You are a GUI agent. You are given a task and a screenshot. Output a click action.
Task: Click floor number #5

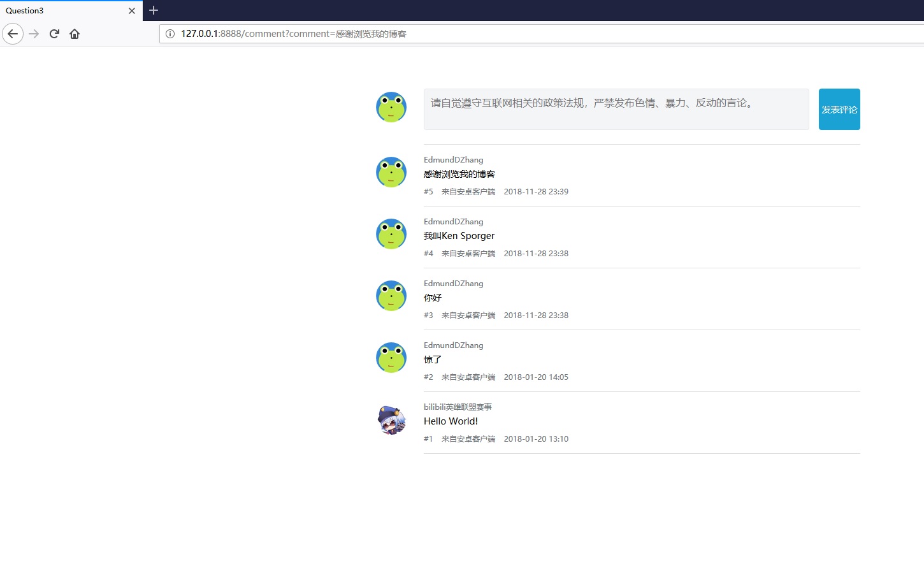tap(428, 191)
